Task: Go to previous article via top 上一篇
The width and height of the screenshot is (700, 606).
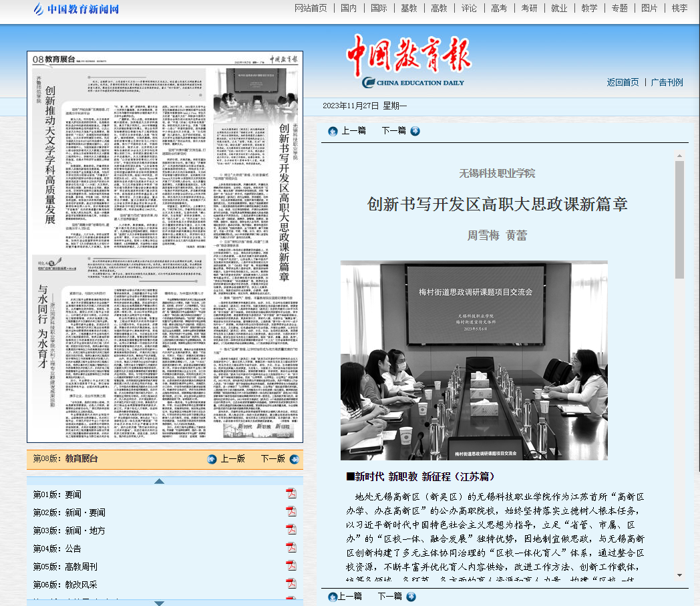Action: (353, 130)
